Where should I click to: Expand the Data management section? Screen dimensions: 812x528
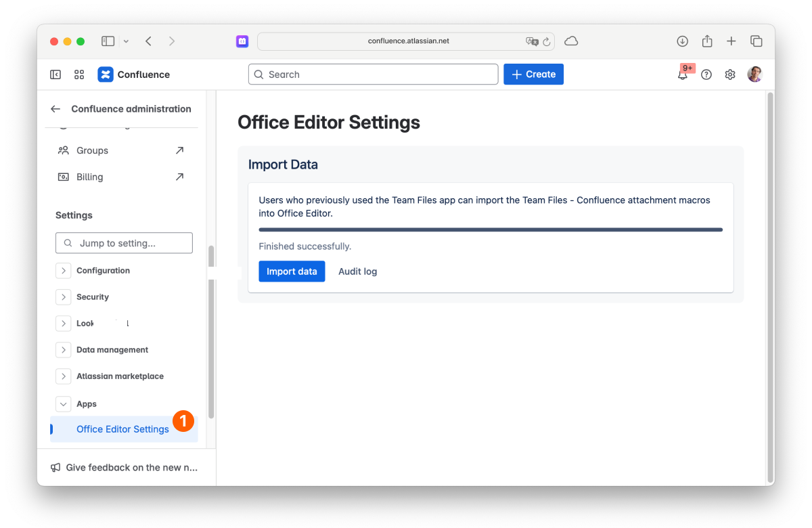point(64,350)
